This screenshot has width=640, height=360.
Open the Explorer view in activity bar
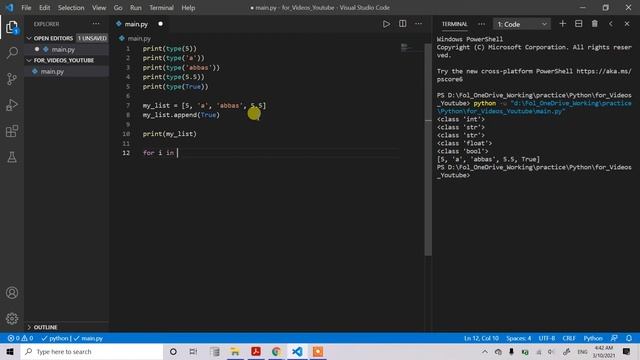[12, 27]
